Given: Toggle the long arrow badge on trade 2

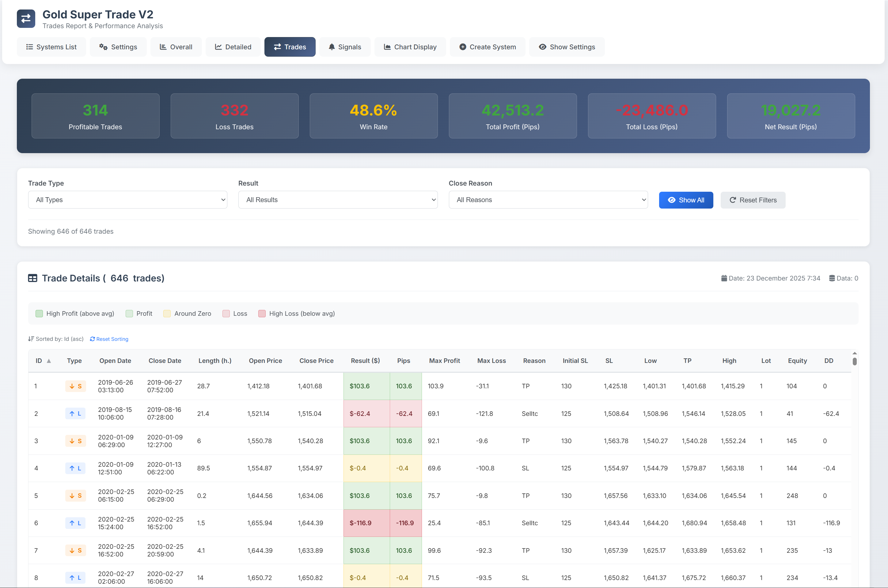Looking at the screenshot, I should pos(75,413).
